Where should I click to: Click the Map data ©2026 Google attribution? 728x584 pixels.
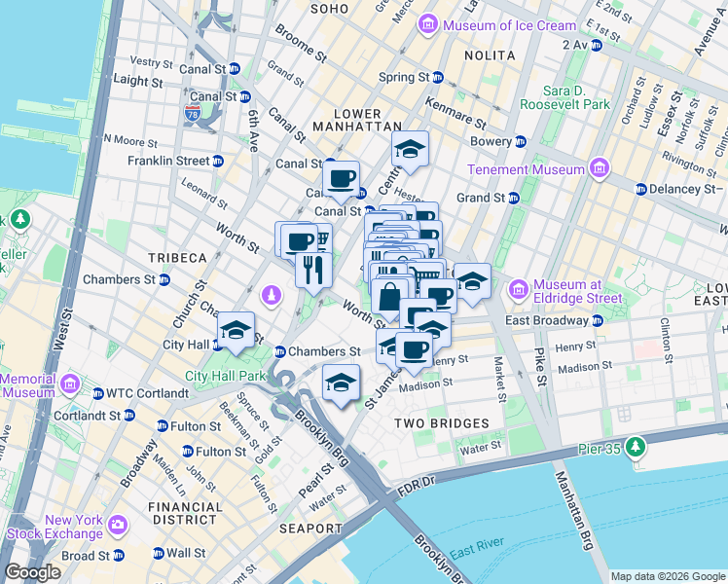click(x=668, y=576)
